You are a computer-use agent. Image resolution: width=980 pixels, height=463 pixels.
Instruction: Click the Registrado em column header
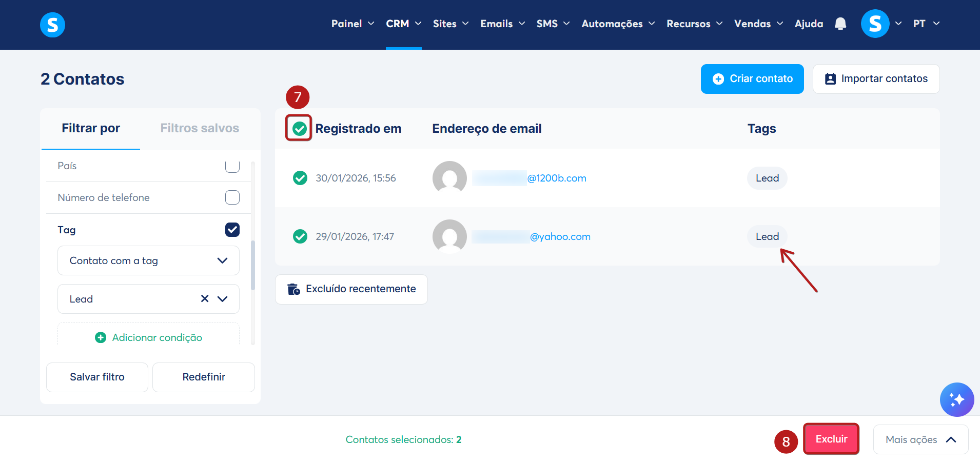point(358,129)
